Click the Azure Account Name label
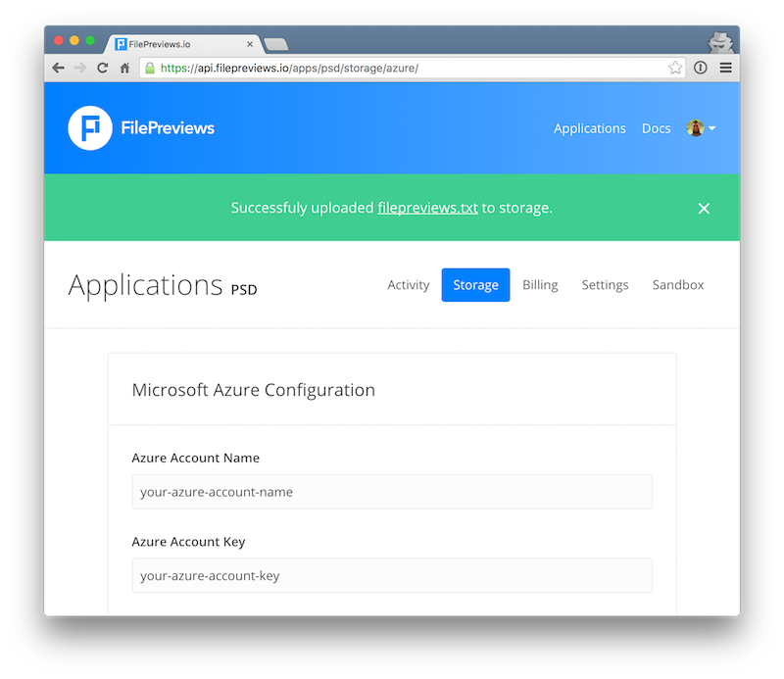 coord(195,458)
